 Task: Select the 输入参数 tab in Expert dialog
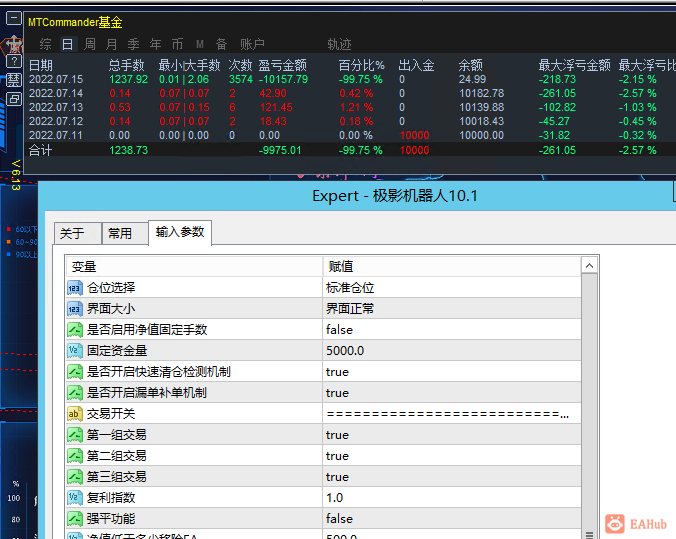coord(180,232)
